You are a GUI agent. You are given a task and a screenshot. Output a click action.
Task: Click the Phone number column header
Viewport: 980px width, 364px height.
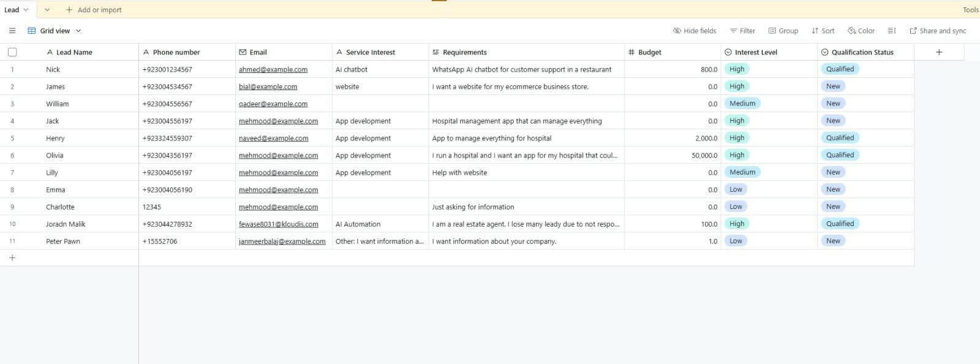coord(187,52)
